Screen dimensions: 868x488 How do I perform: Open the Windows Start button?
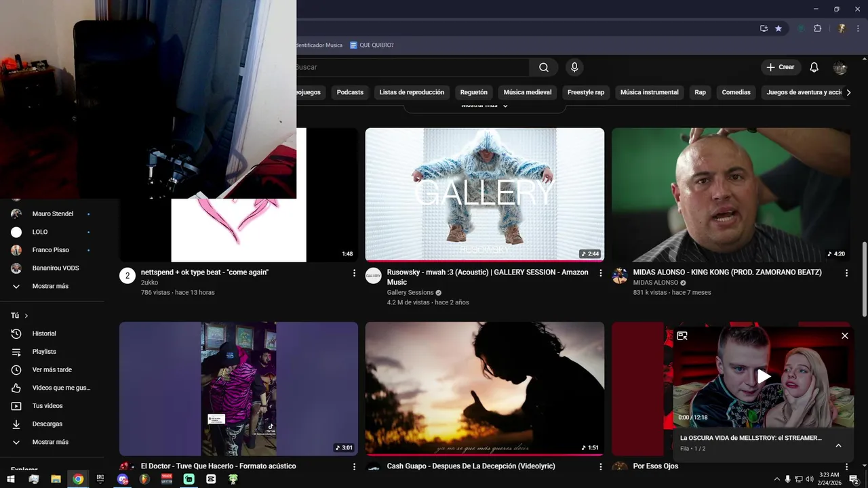(x=12, y=479)
